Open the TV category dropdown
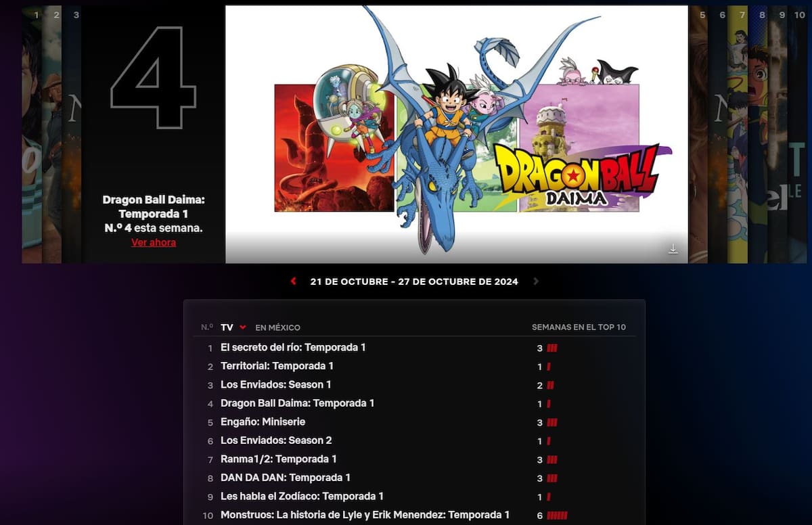Image resolution: width=812 pixels, height=525 pixels. (233, 327)
